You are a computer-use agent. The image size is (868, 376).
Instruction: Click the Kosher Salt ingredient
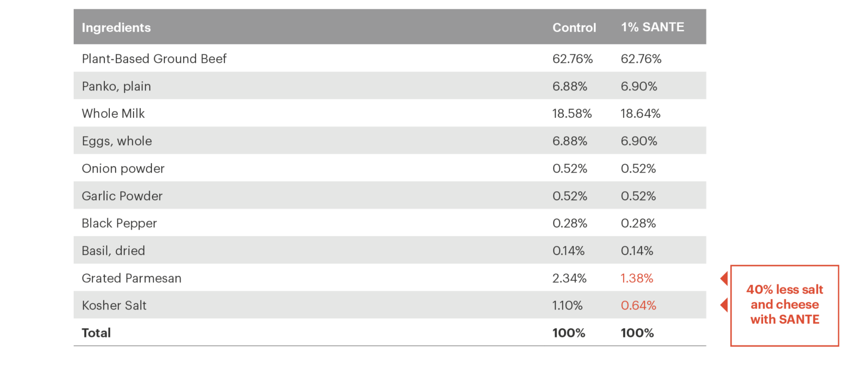click(114, 305)
